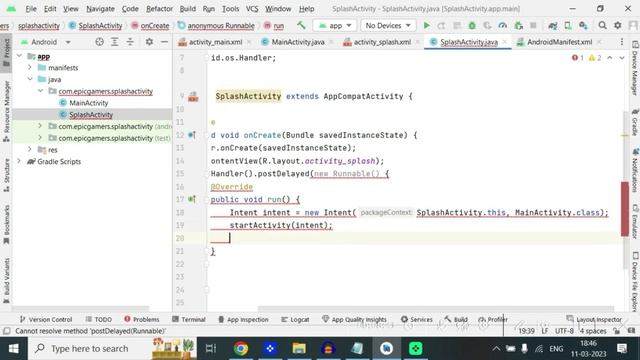
Task: Click the class gutter icon on line 9
Action: [193, 96]
